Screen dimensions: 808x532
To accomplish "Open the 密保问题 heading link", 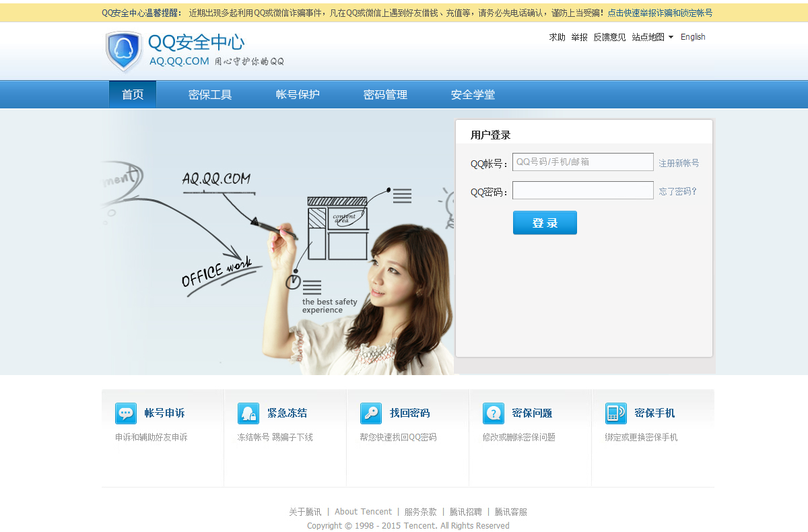I will (532, 413).
